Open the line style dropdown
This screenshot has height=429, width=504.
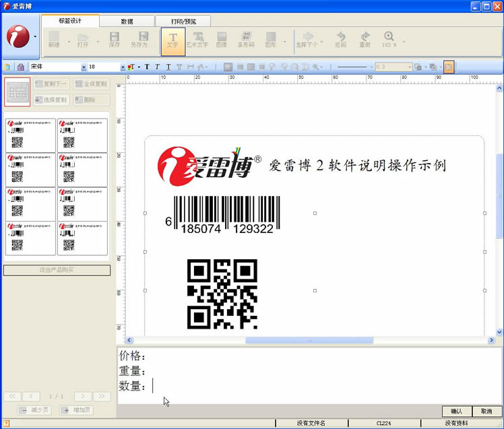pyautogui.click(x=371, y=67)
